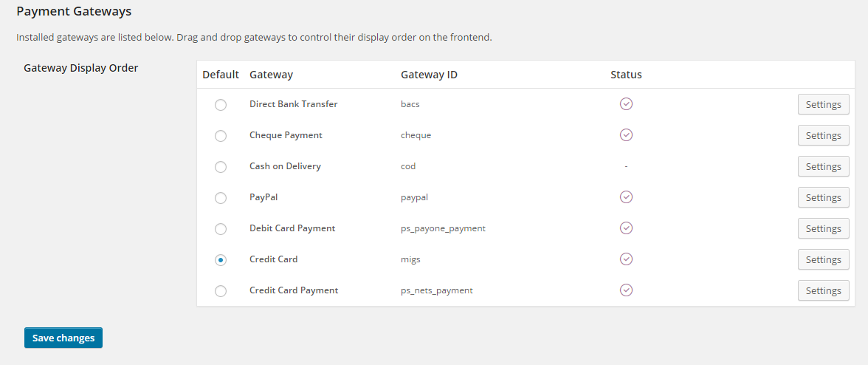
Task: Click the PayPal enabled status icon
Action: pyautogui.click(x=627, y=197)
